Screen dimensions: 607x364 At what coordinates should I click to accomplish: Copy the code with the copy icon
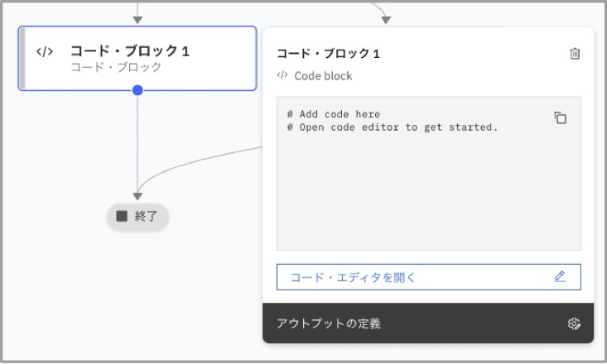click(x=561, y=118)
